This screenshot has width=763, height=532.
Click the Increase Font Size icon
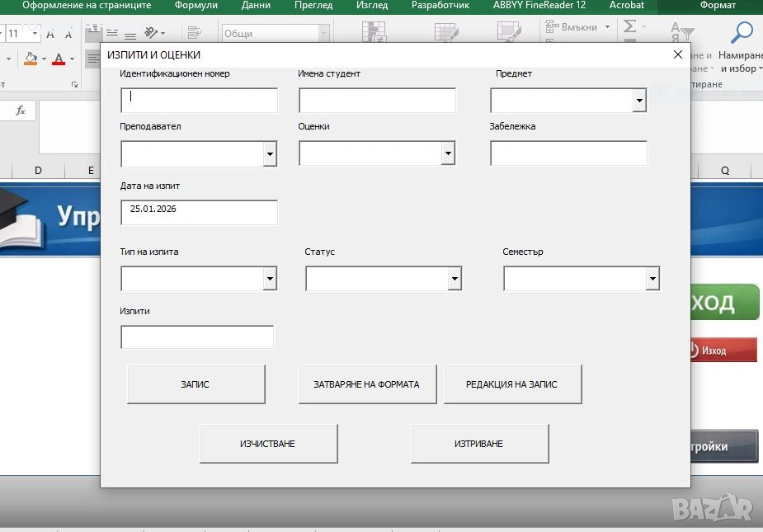[50, 34]
